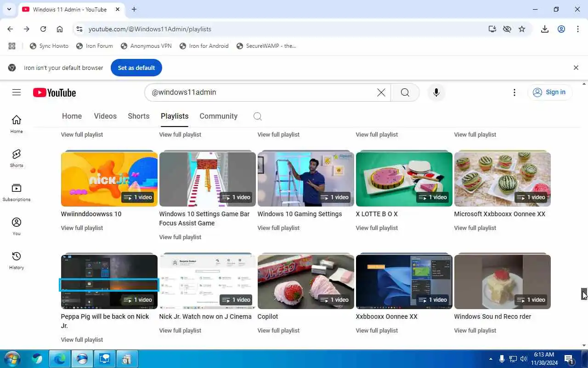This screenshot has width=588, height=368.
Task: Switch to the channel Home tab
Action: coord(72,116)
